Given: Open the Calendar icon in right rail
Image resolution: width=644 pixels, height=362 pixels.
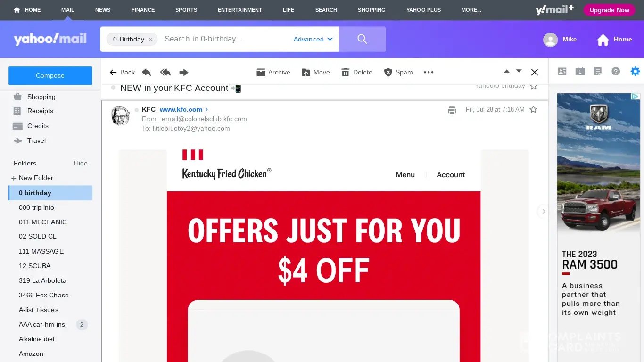Looking at the screenshot, I should click(x=580, y=71).
